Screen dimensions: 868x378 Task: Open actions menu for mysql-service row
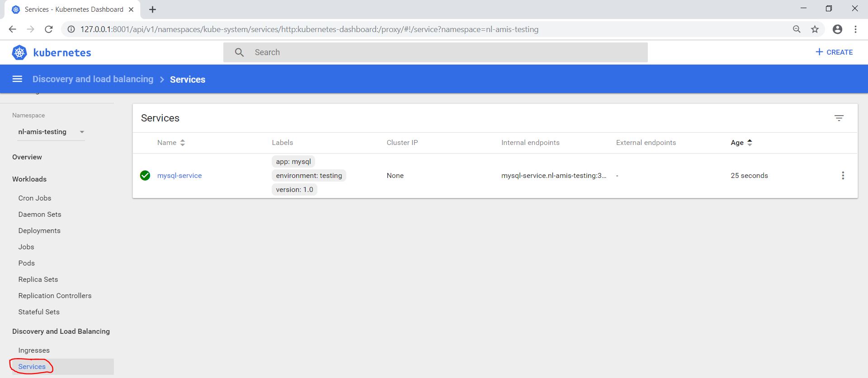coord(842,176)
